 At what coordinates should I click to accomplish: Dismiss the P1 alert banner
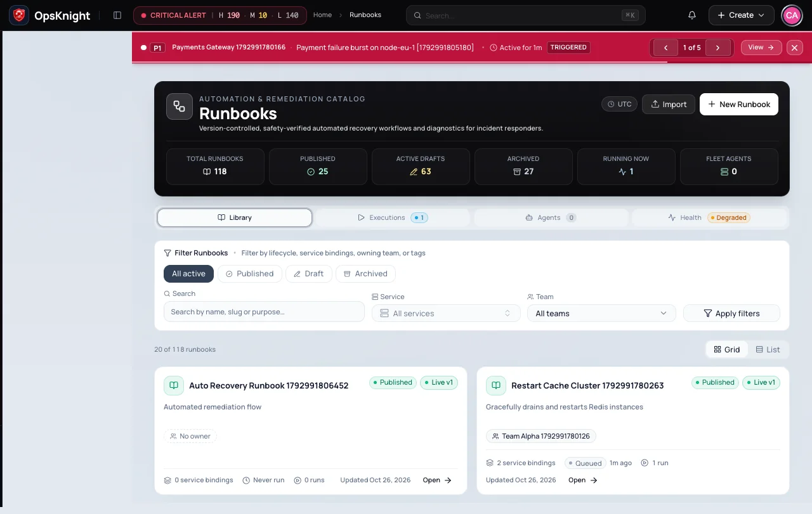[795, 48]
